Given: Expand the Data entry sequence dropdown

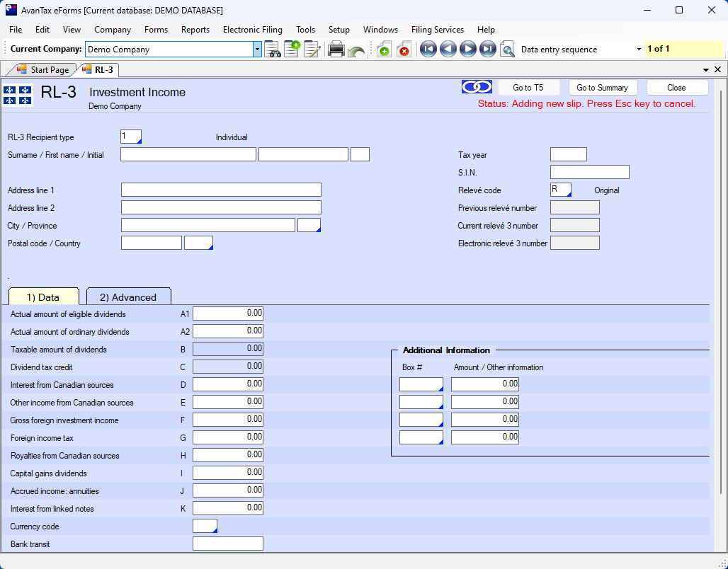Looking at the screenshot, I should pyautogui.click(x=638, y=50).
